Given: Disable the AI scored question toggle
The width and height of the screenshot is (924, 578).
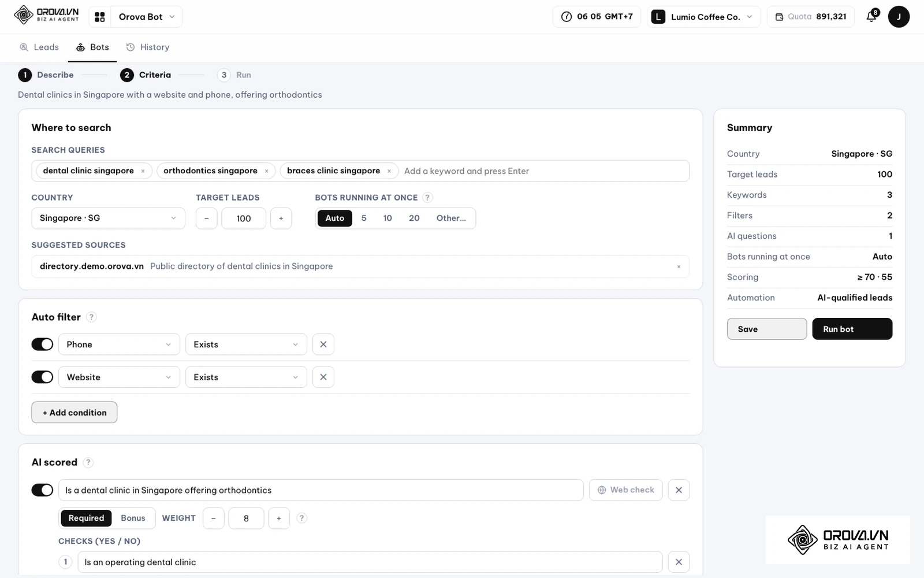Looking at the screenshot, I should (42, 490).
